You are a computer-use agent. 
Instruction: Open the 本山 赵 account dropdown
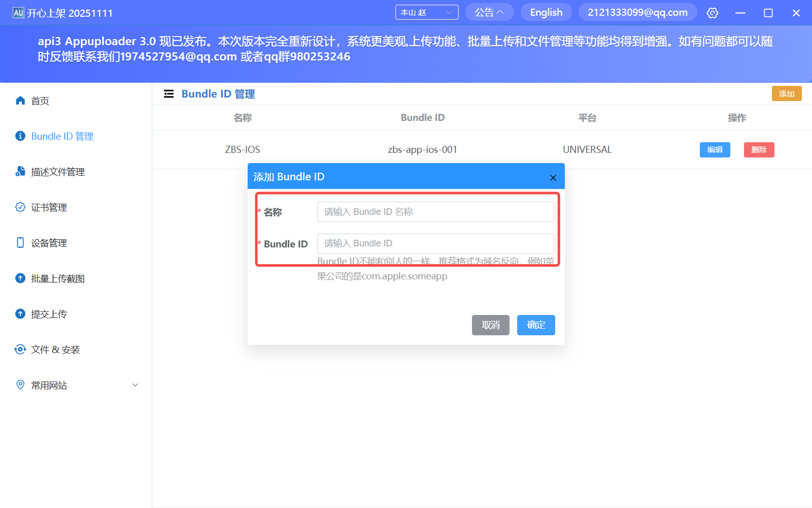pyautogui.click(x=426, y=12)
